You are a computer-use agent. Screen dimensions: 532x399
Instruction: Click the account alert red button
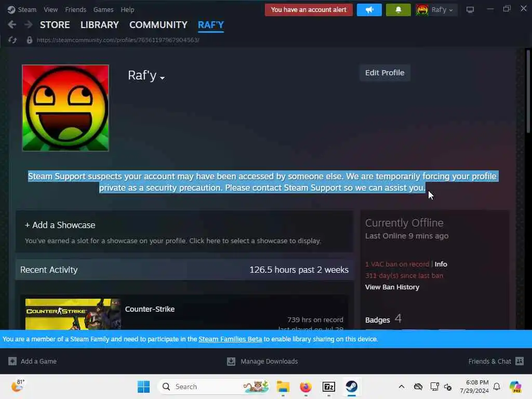(309, 10)
